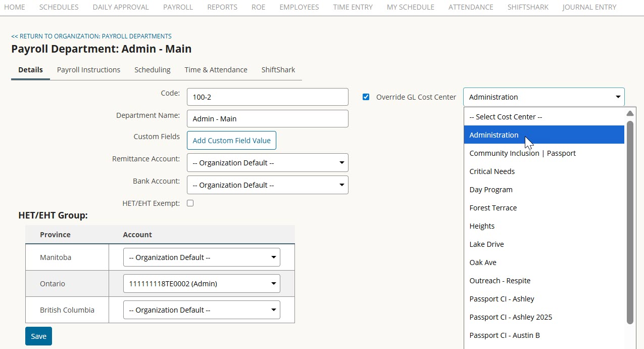Choose Passport CI - Ashley 2025
The image size is (644, 349).
click(x=544, y=317)
